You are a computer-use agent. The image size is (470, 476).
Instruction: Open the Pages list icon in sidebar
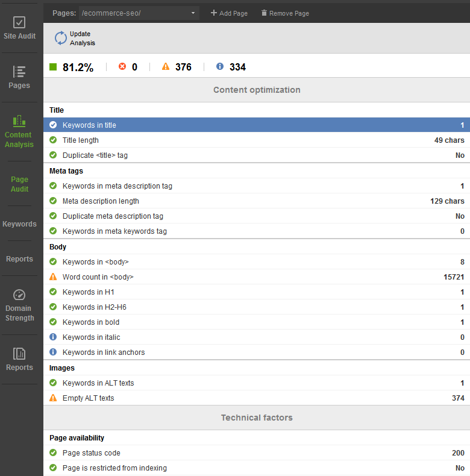(19, 72)
